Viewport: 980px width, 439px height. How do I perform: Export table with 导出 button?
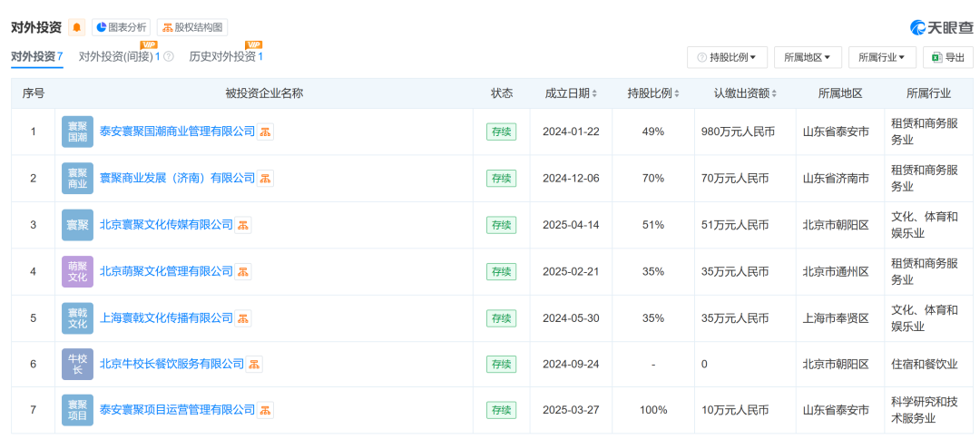pyautogui.click(x=948, y=57)
